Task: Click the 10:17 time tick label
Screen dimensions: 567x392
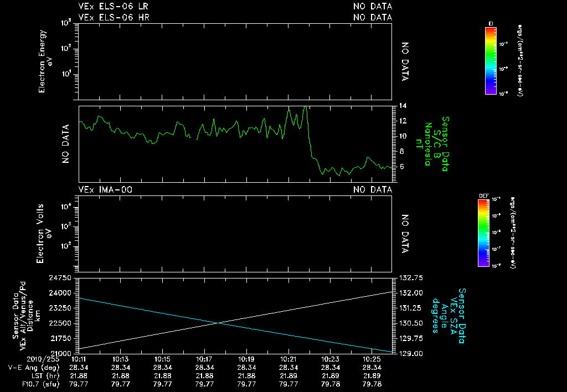Action: (204, 359)
